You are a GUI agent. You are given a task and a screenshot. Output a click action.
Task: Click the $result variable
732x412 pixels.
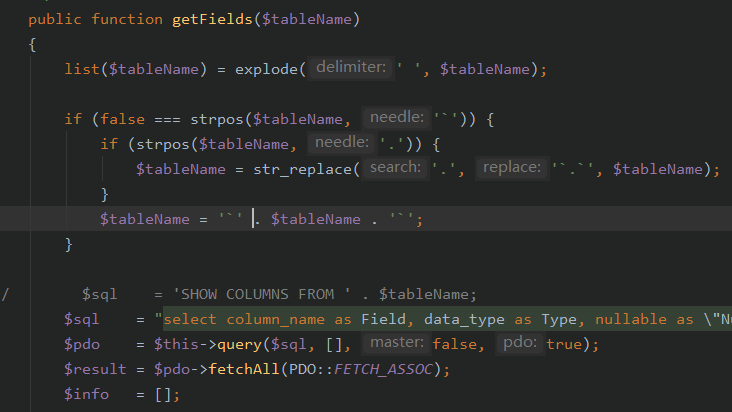coord(92,369)
